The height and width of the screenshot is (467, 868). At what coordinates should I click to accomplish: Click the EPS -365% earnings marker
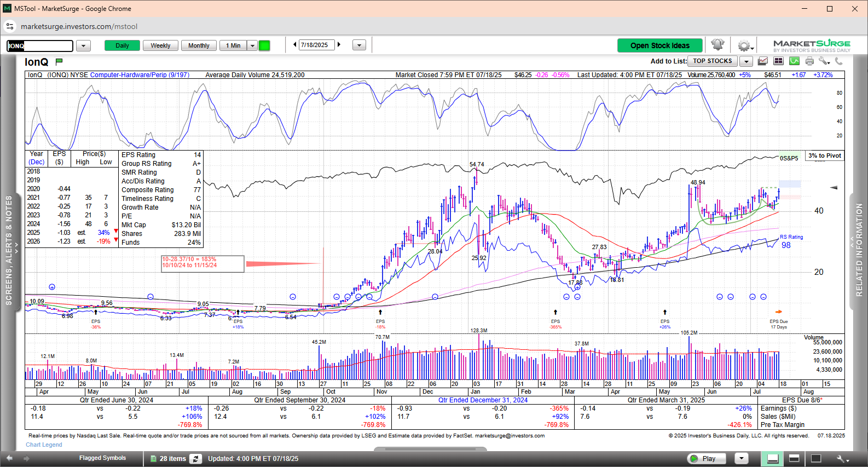pos(555,324)
